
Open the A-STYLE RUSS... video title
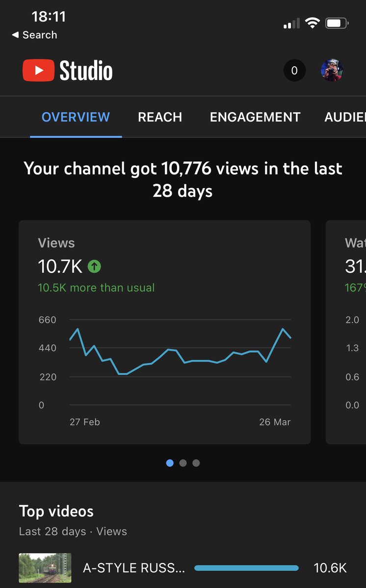134,568
